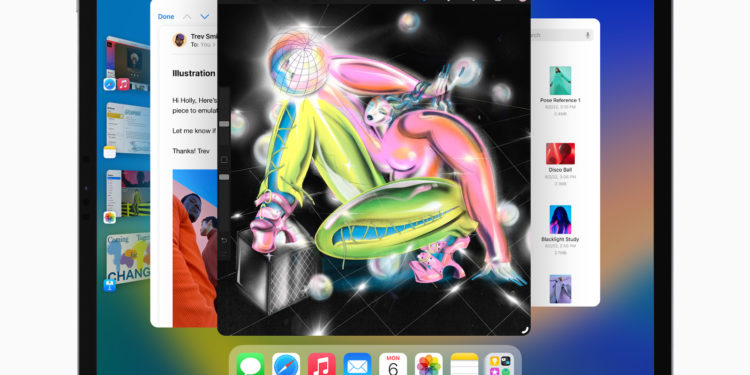
Task: Tap the Photos icon in Stage Manager strip
Action: tap(110, 217)
